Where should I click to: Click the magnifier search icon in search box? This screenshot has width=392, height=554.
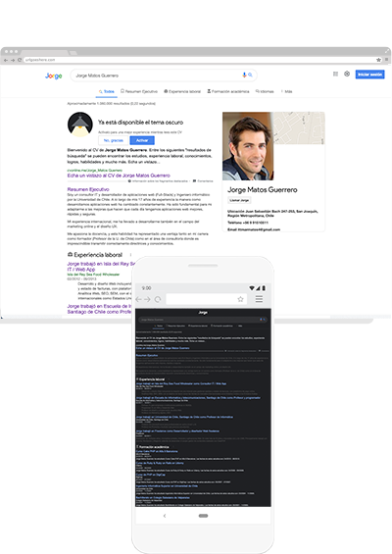pos(250,75)
